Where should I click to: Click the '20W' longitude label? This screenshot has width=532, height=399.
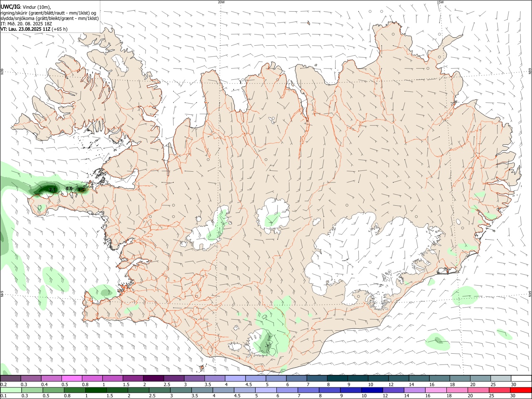coord(221,2)
